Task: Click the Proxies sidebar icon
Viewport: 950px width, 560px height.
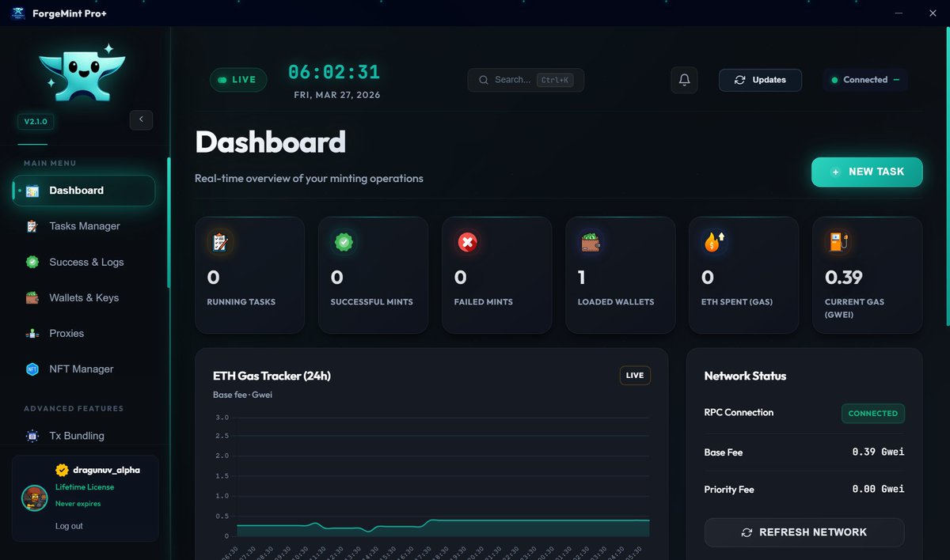Action: click(x=32, y=334)
